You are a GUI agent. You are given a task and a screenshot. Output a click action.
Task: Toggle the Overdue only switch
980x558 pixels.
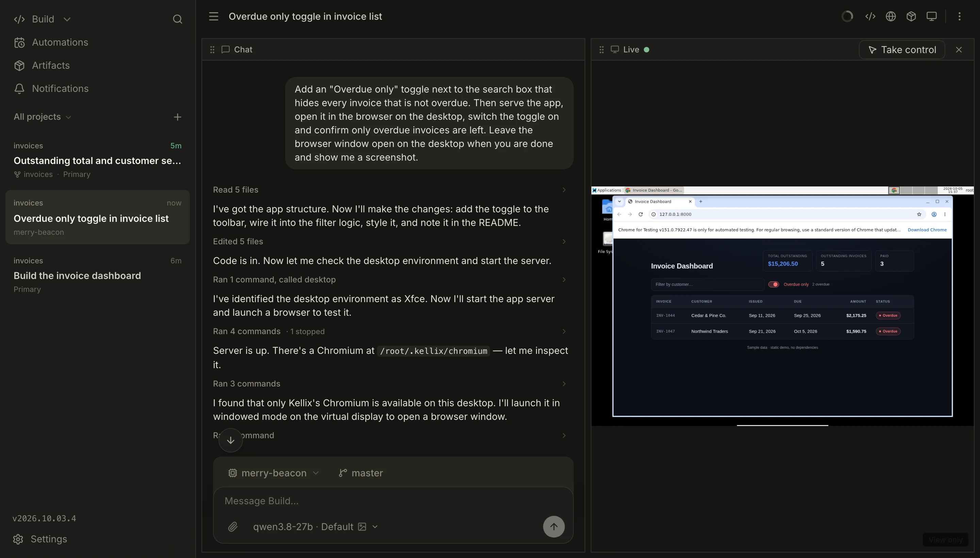coord(773,284)
